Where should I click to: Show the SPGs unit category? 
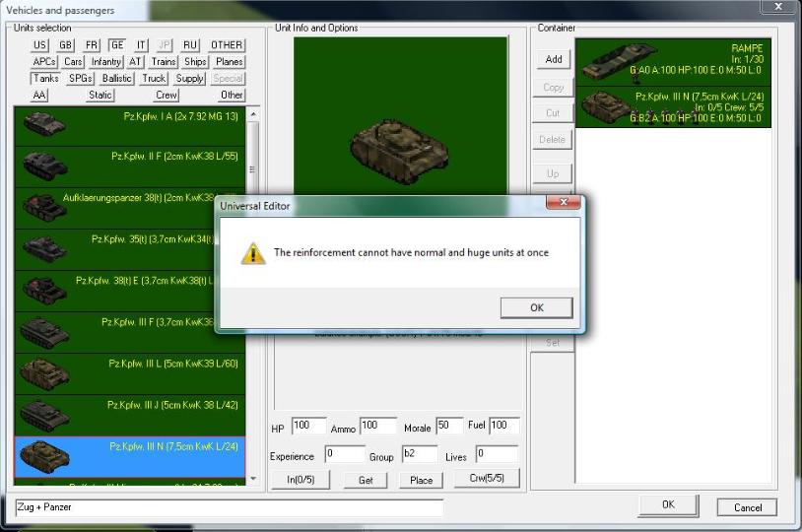[x=81, y=78]
